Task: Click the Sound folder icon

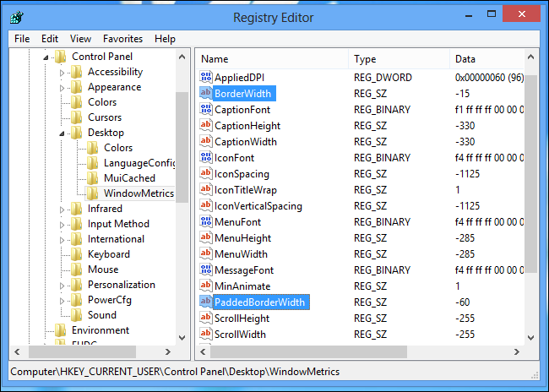Action: tap(76, 315)
